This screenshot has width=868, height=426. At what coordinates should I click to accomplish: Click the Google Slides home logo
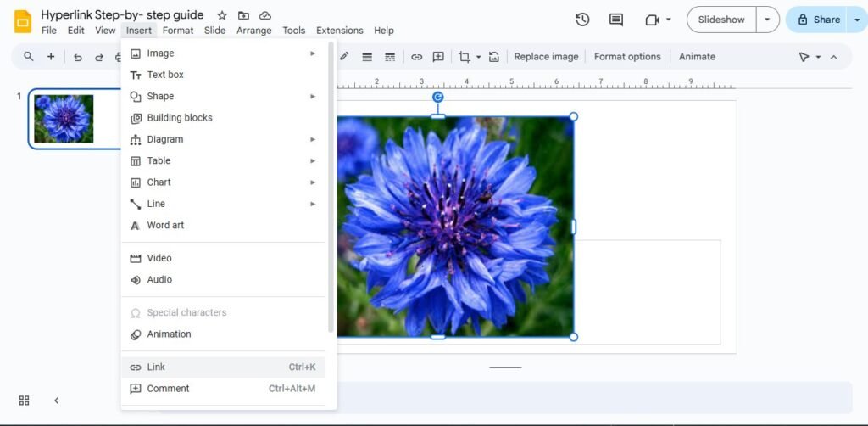tap(23, 21)
